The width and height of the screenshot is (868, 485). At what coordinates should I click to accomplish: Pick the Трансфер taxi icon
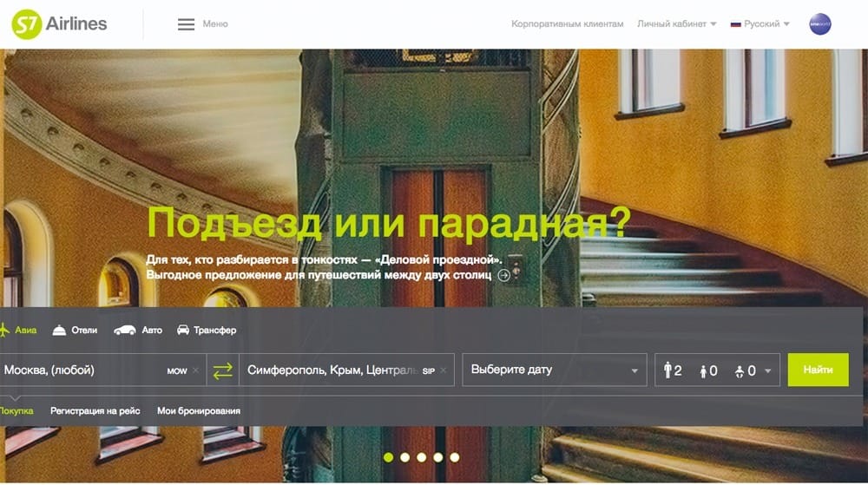pos(183,331)
